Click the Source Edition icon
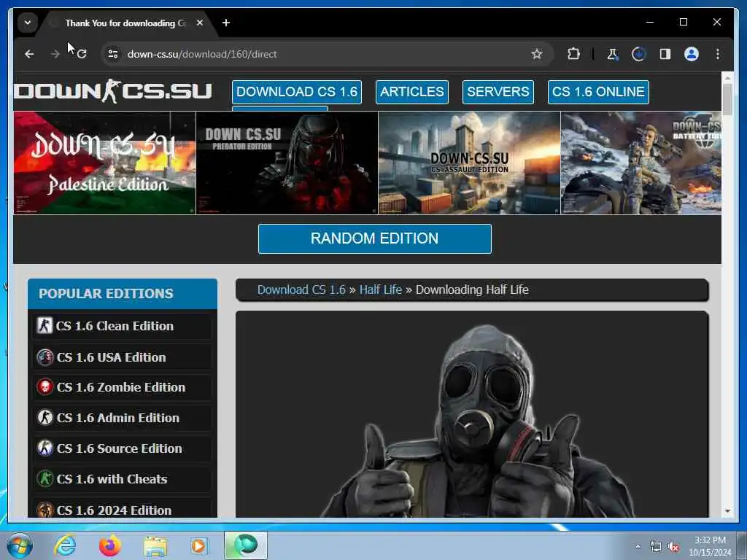This screenshot has width=747, height=560. (44, 448)
